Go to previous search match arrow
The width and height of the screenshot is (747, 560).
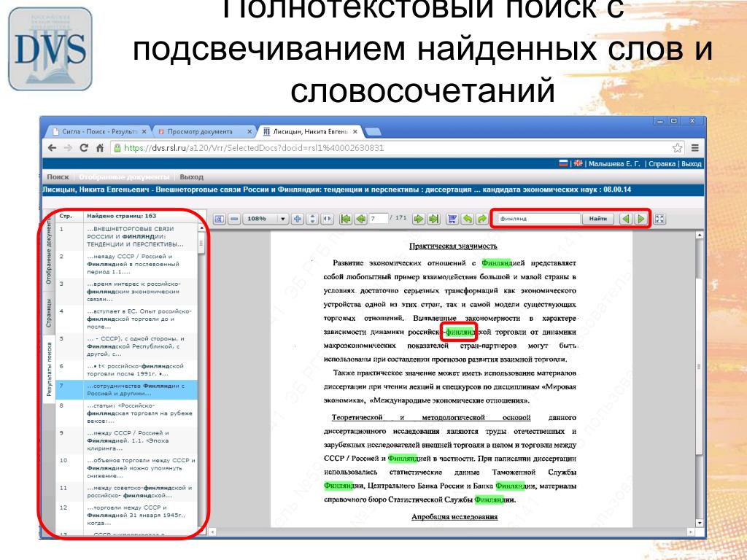click(626, 219)
